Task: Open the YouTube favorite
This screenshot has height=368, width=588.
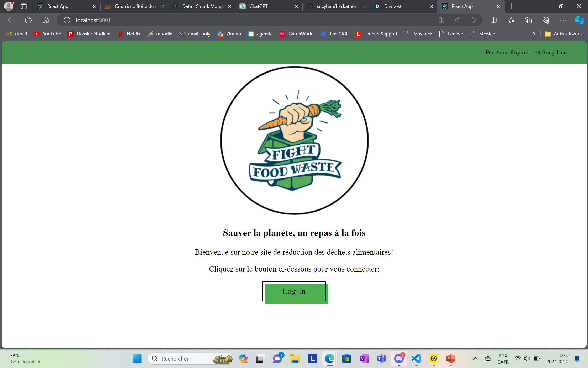Action: [47, 34]
